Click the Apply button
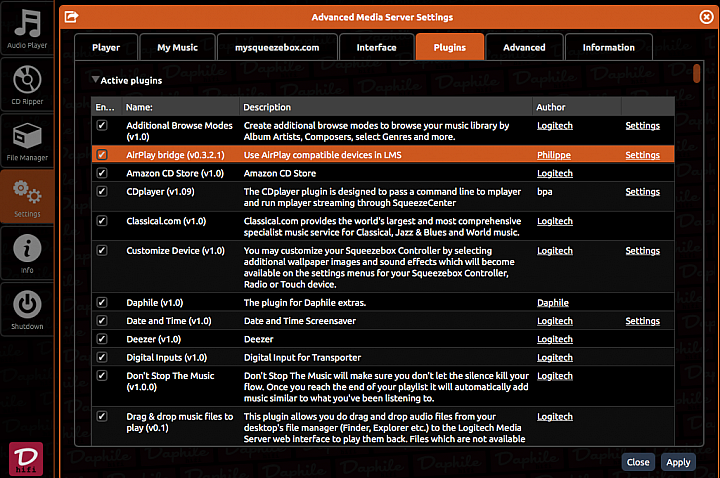Screen dimensions: 720x478 tap(678, 462)
